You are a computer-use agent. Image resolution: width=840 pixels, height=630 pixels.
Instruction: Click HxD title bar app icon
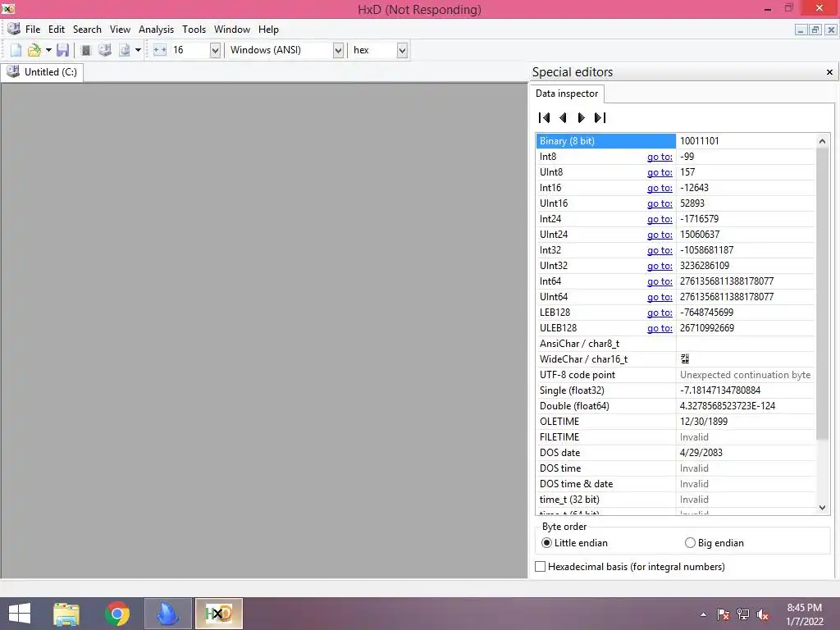tap(8, 8)
